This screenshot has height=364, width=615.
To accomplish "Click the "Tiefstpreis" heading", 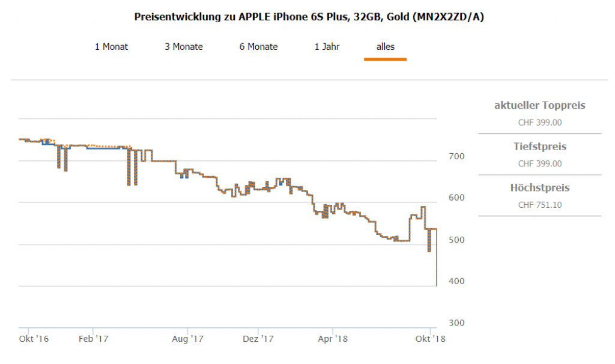I will [539, 147].
